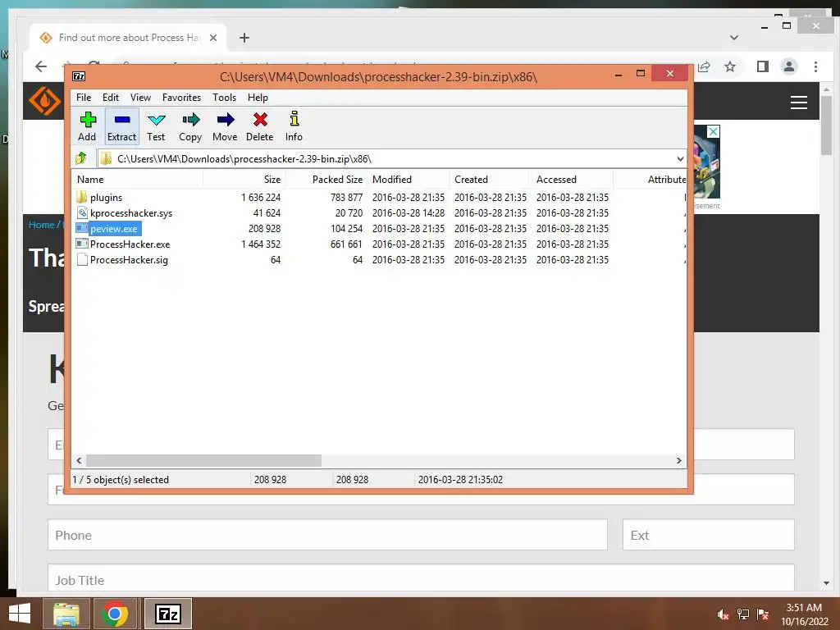Viewport: 840px width, 630px height.
Task: Switch to Chrome from the taskbar
Action: 115,614
